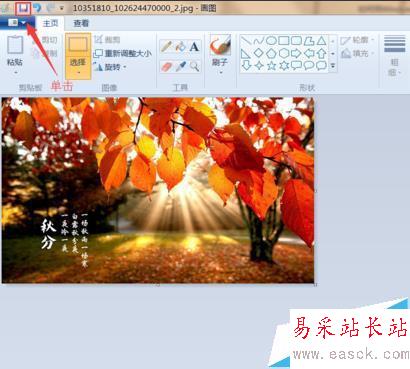Select the rounded rectangular callout shape

pyautogui.click(x=296, y=65)
